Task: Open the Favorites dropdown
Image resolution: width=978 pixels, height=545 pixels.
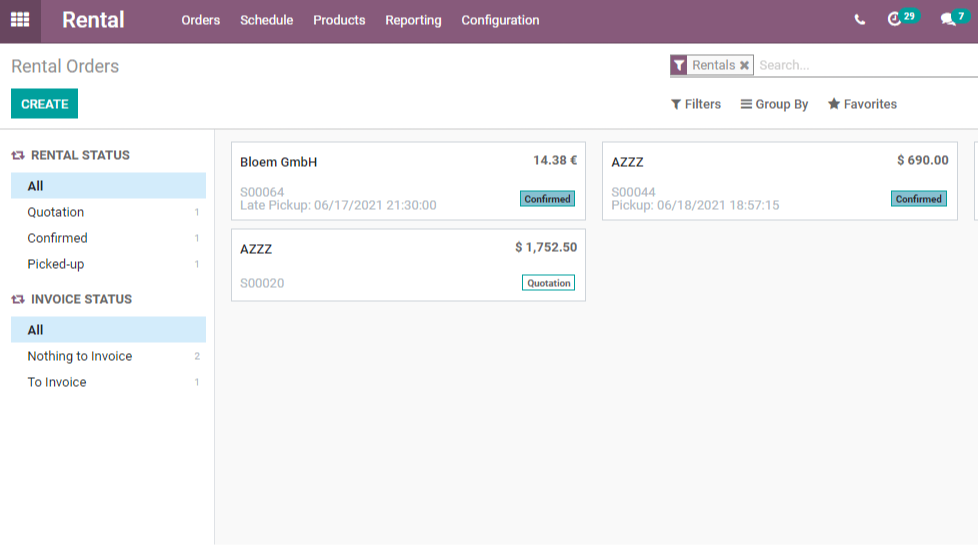Action: pos(862,104)
